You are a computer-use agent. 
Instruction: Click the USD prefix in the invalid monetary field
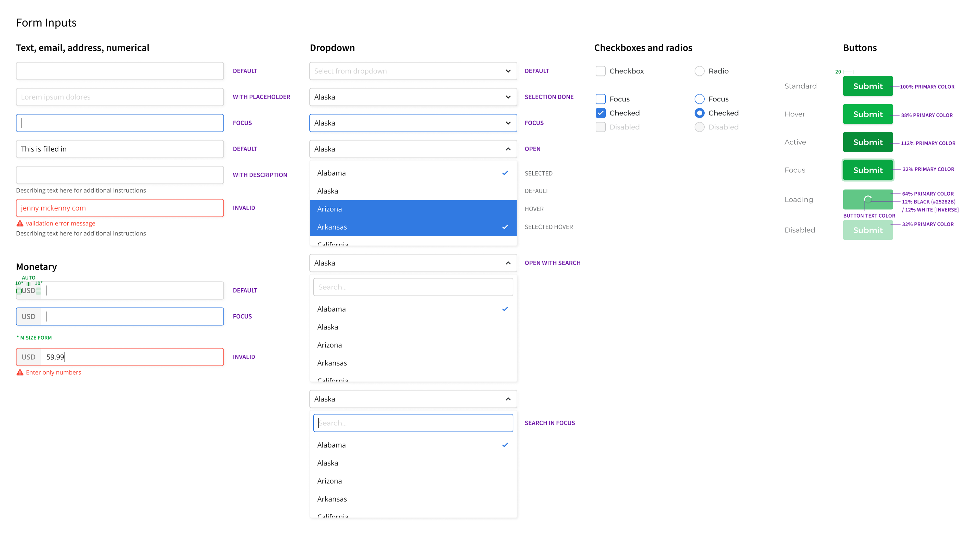(x=29, y=357)
